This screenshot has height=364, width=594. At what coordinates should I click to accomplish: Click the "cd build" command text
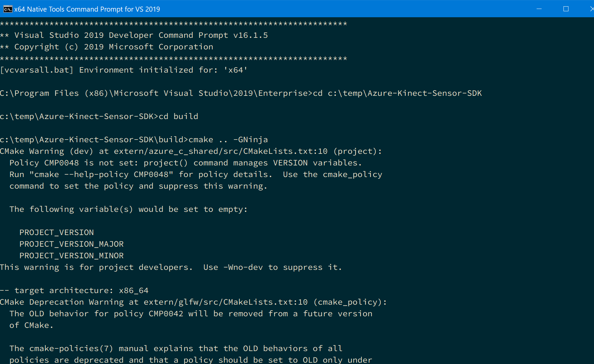178,116
